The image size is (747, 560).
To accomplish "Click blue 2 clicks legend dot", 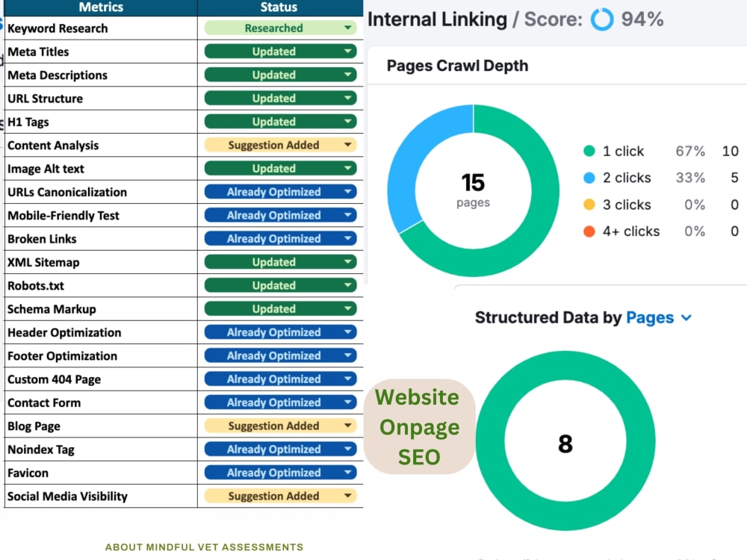I will [589, 178].
